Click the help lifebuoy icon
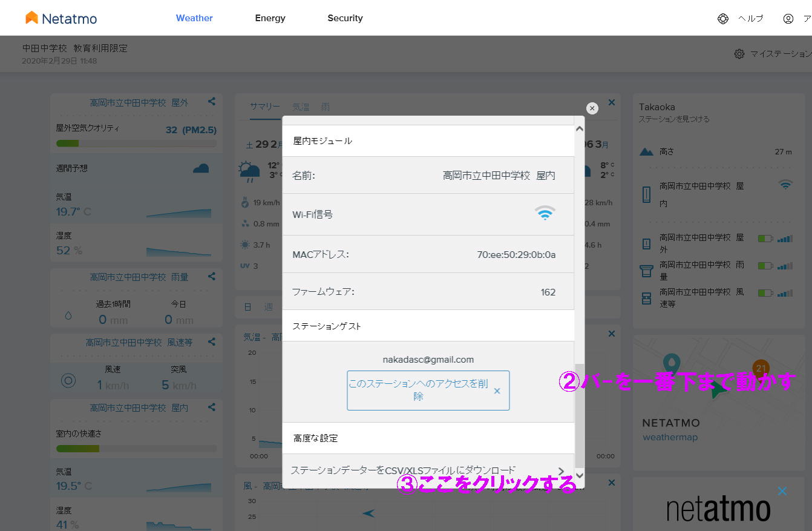This screenshot has width=812, height=531. click(723, 18)
